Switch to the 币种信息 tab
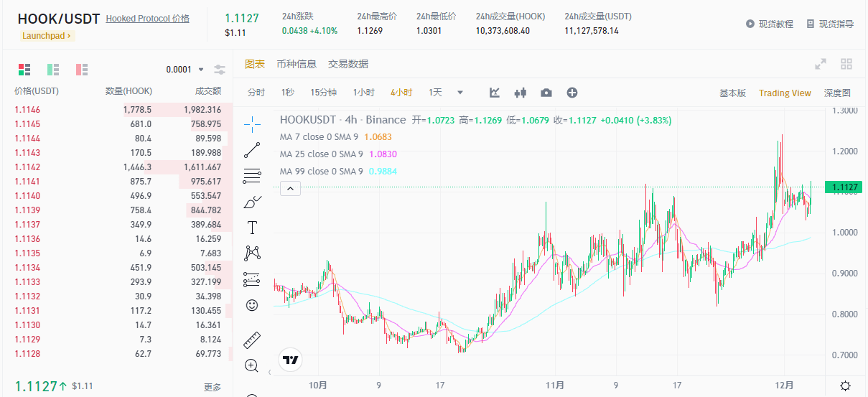 pos(297,64)
